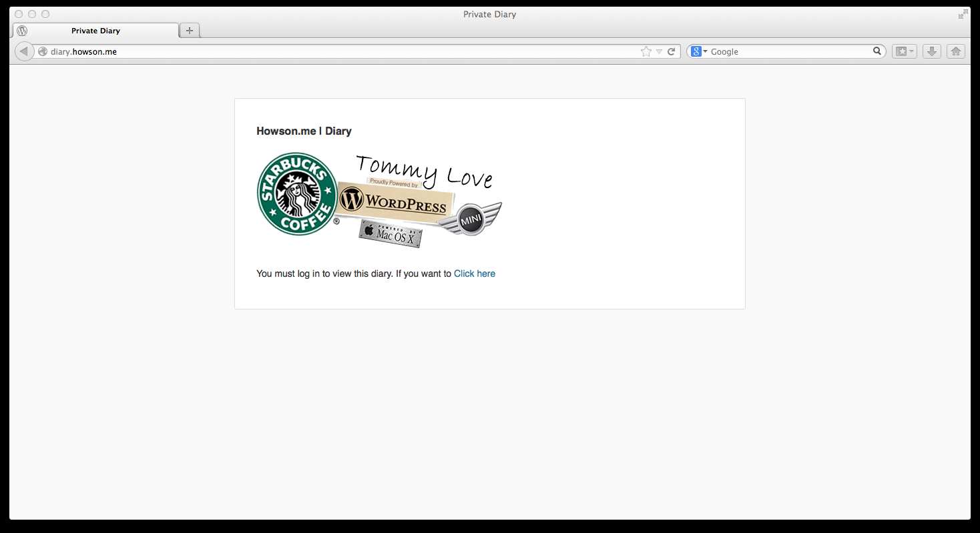Follow the Click here login link
Viewport: 980px width, 533px height.
(x=475, y=274)
